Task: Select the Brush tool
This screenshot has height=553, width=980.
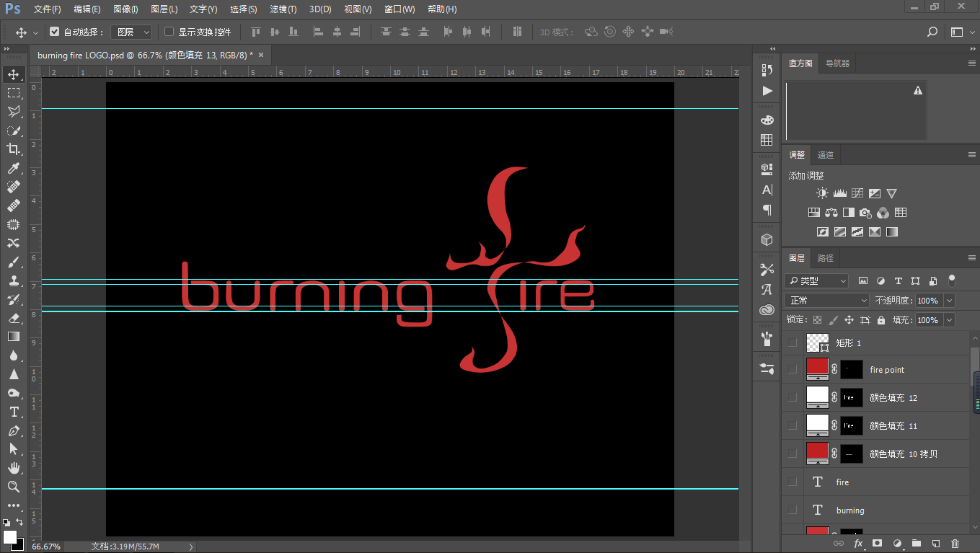Action: [13, 262]
